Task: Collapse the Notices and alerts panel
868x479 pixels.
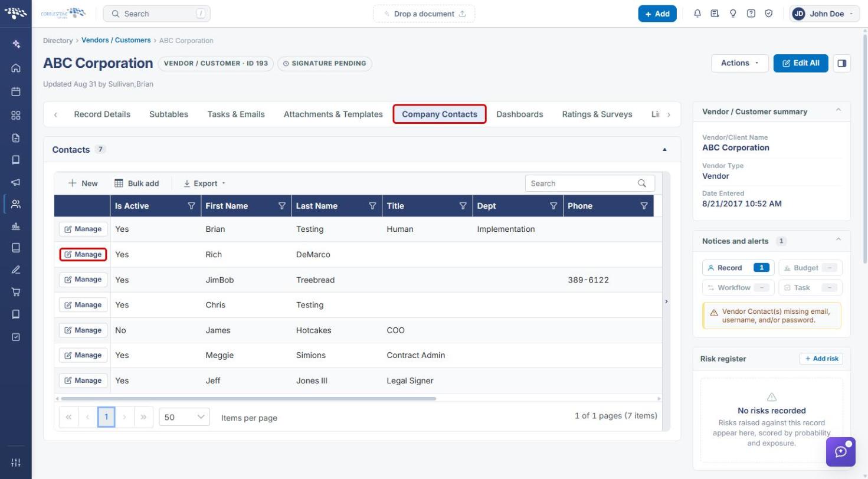Action: pyautogui.click(x=838, y=239)
